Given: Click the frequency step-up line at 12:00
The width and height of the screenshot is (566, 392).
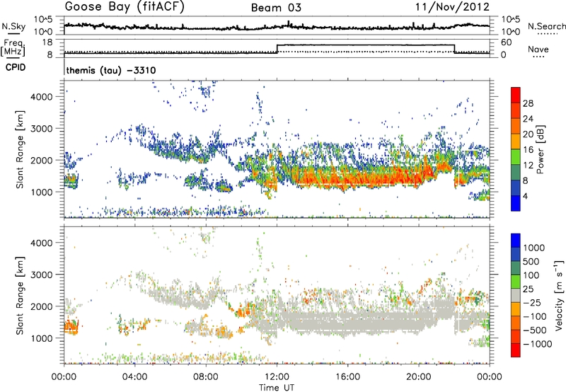Looking at the screenshot, I should tap(277, 49).
